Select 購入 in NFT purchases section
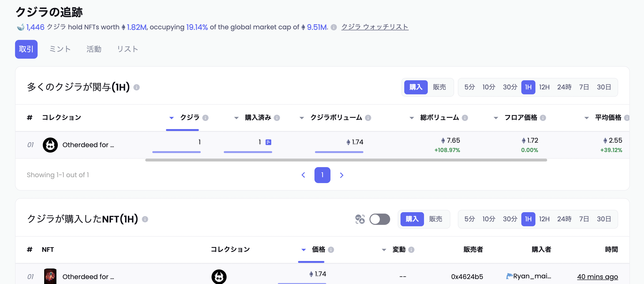The width and height of the screenshot is (644, 284). (x=412, y=219)
